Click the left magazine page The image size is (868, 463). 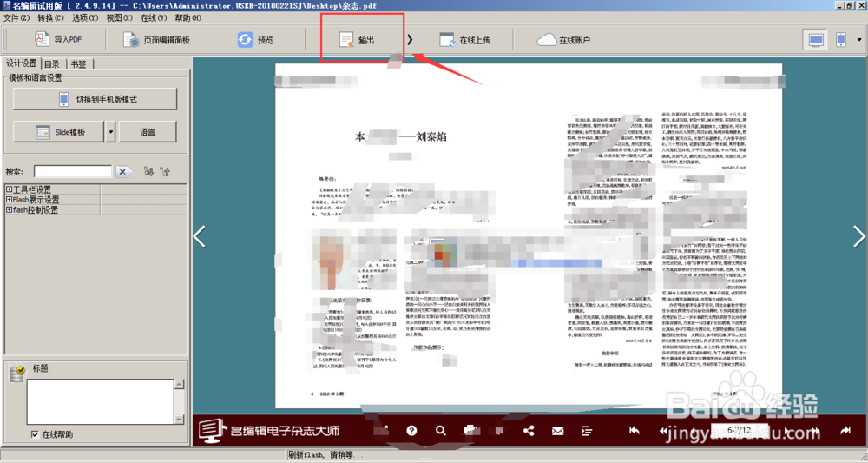tap(403, 236)
